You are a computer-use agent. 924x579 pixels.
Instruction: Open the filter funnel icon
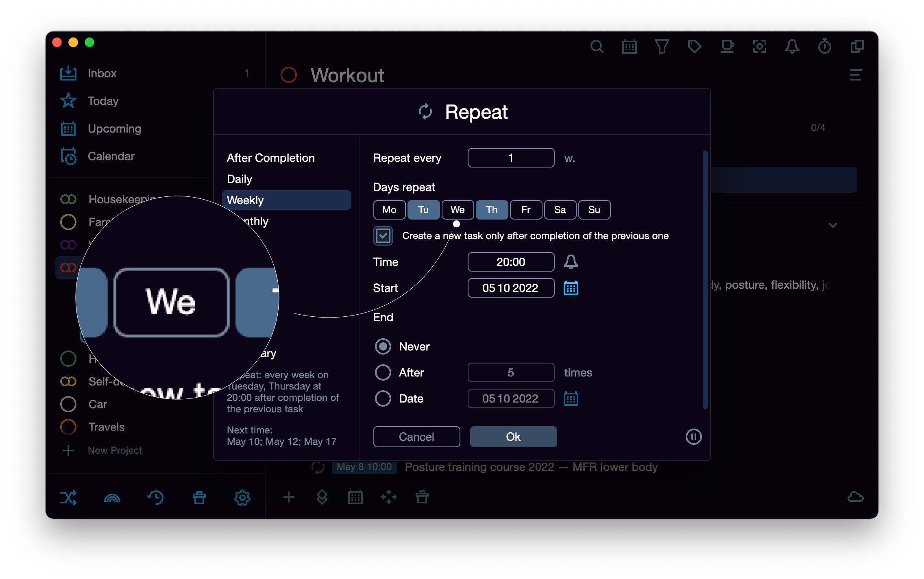(x=662, y=47)
